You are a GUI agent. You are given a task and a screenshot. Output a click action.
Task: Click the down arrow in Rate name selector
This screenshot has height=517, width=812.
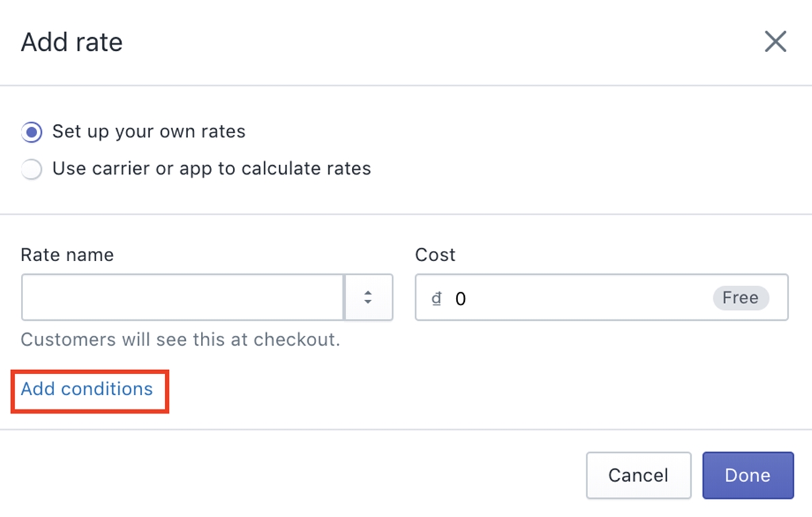tap(369, 301)
